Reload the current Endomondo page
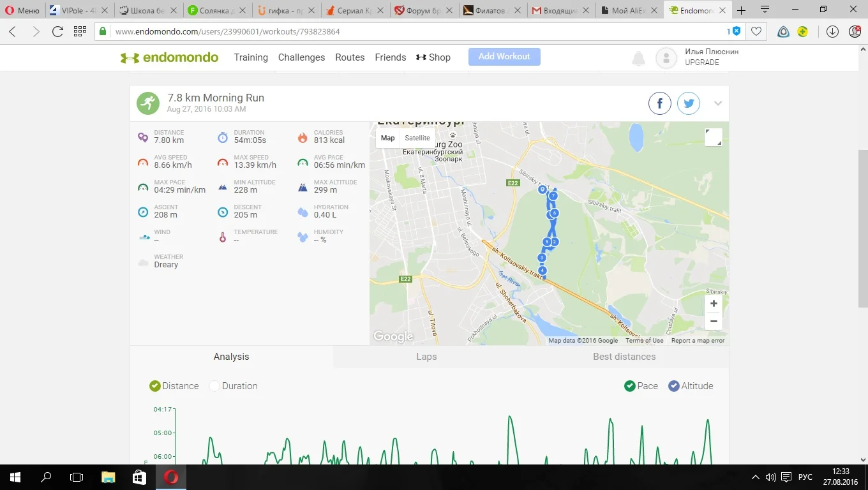 (57, 31)
